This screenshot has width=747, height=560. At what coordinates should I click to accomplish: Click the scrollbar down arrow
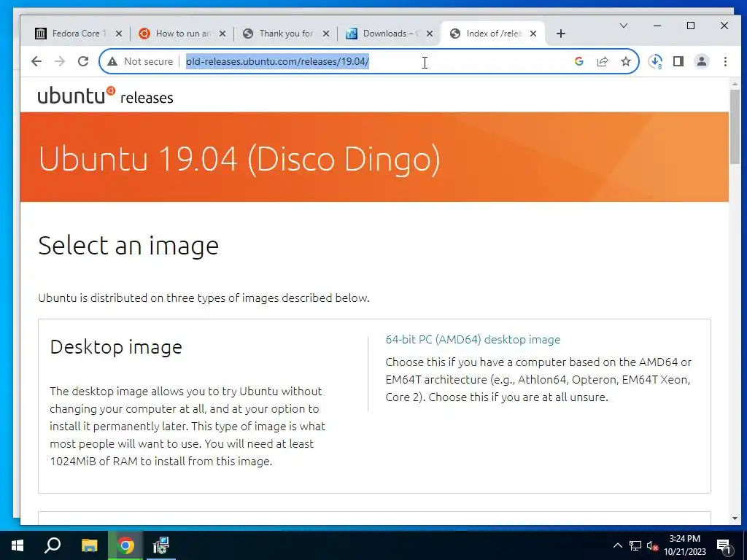pos(734,518)
